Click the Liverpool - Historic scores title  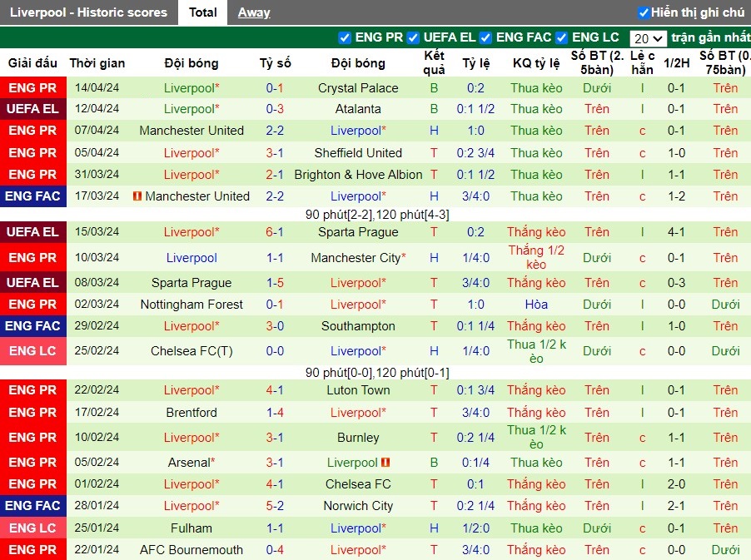88,12
